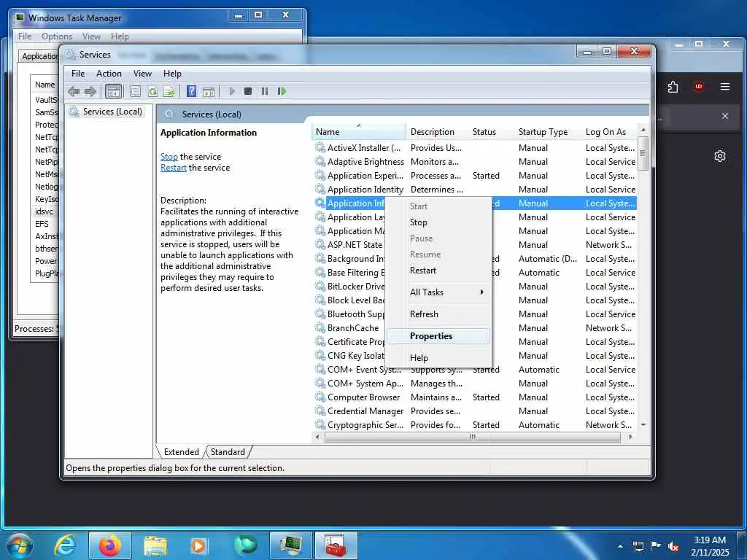Click the uBlock Origin shield icon
747x560 pixels.
[698, 87]
